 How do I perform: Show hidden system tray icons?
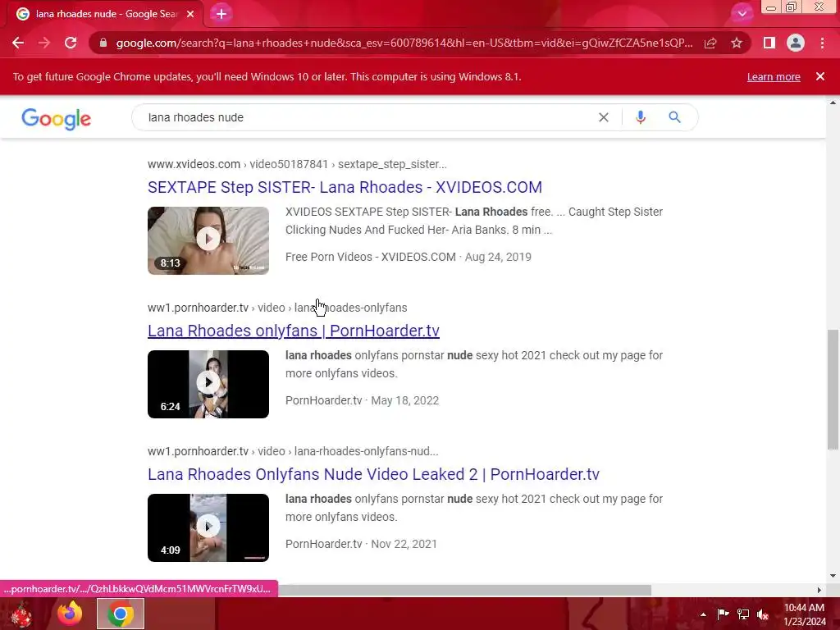[703, 614]
